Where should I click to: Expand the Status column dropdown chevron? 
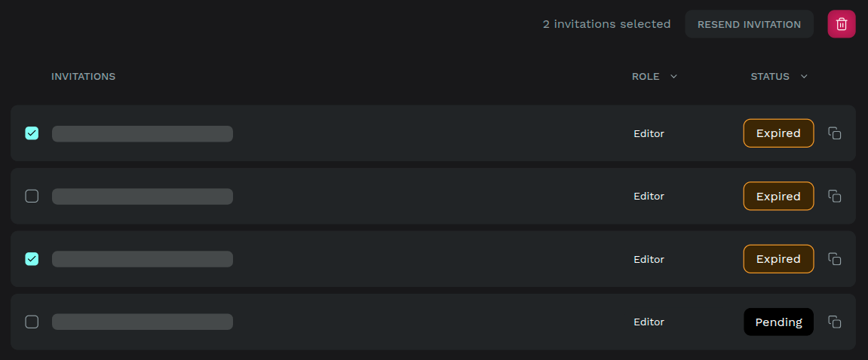[x=804, y=76]
